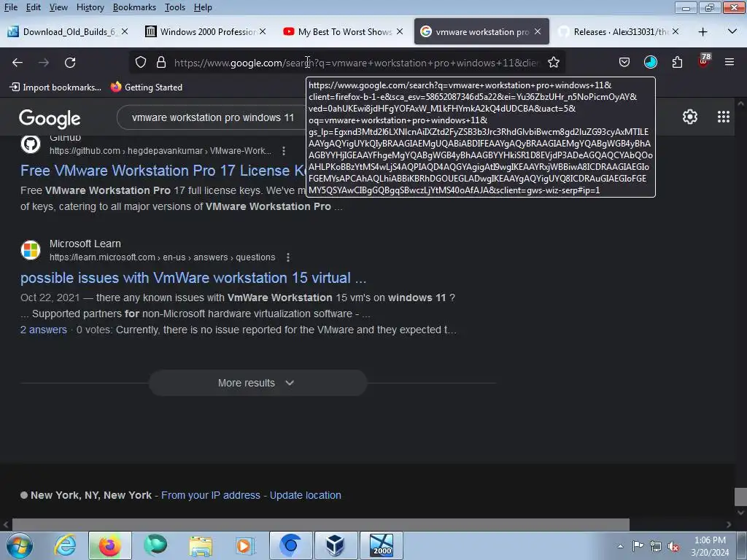Open the Edit menu
Screen dimensions: 747x560
pyautogui.click(x=33, y=7)
